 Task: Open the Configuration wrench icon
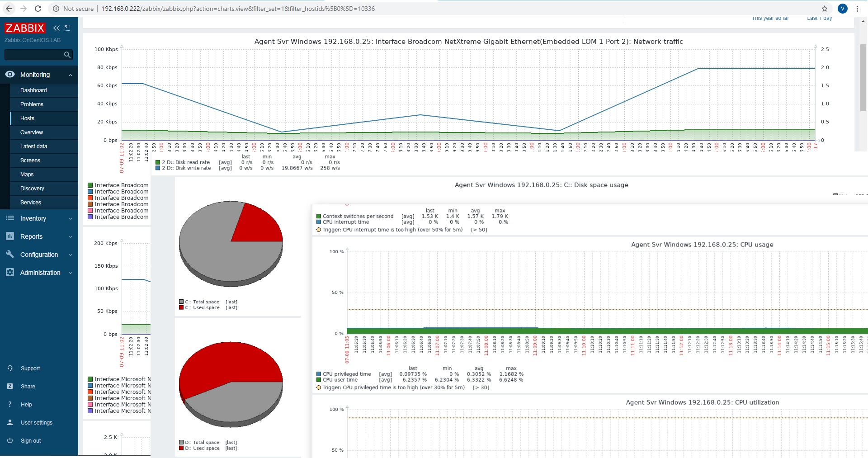10,255
